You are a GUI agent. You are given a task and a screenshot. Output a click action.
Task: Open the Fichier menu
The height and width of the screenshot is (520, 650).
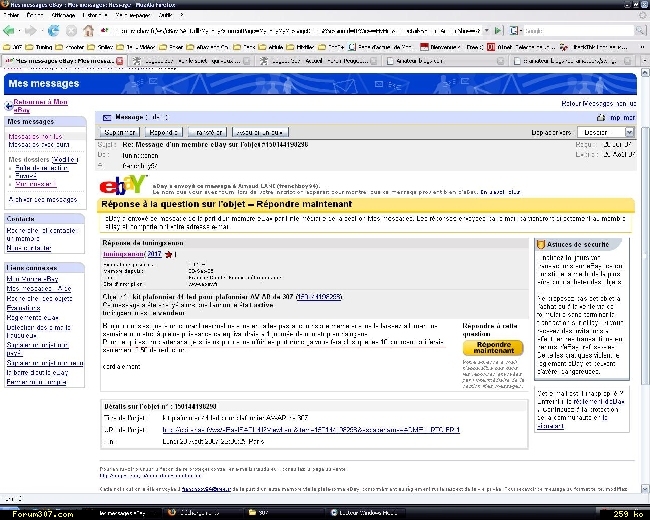pyautogui.click(x=11, y=15)
